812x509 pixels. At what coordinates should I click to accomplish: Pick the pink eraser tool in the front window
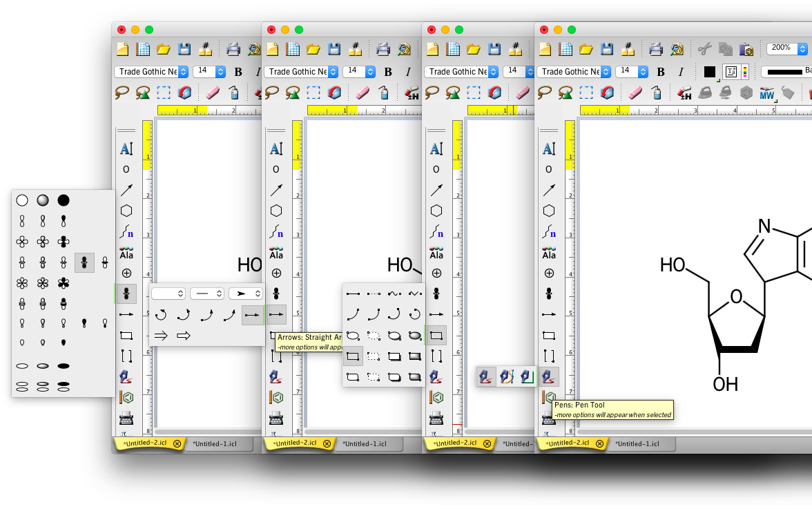(x=635, y=93)
